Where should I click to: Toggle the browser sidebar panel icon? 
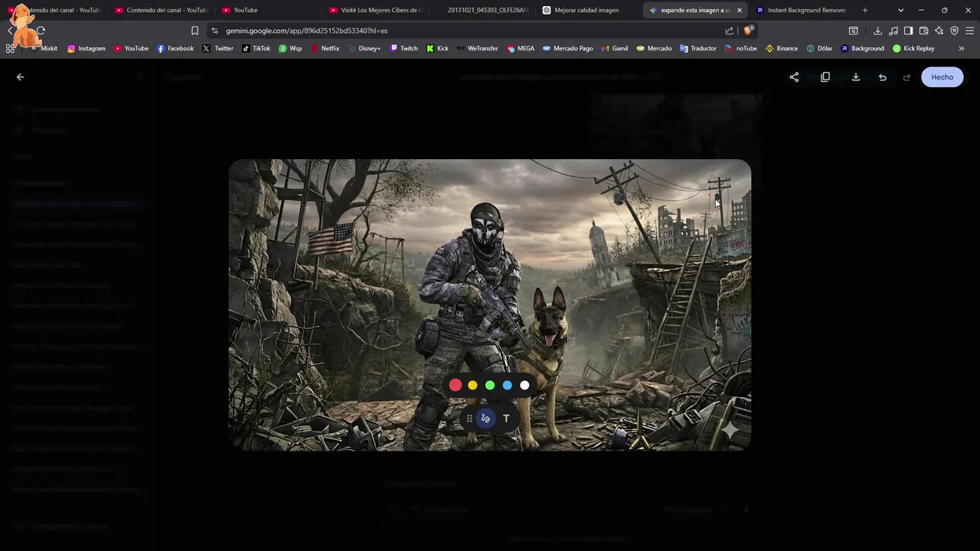click(908, 31)
